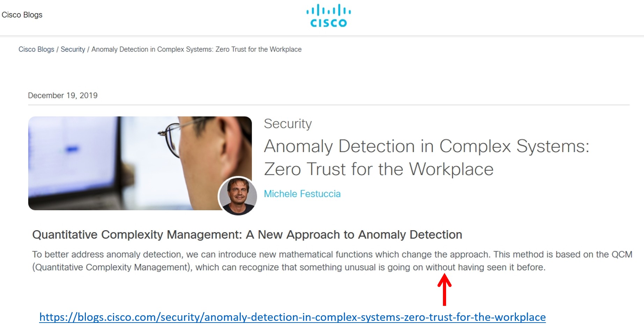Follow the blogs.cisco.com URL at the bottom

(x=292, y=317)
